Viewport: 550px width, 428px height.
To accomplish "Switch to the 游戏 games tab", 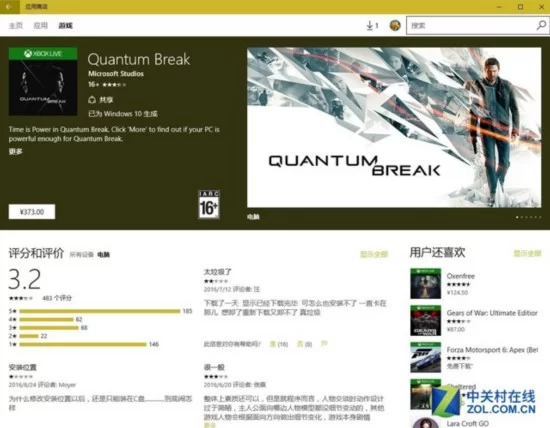I will pyautogui.click(x=66, y=26).
